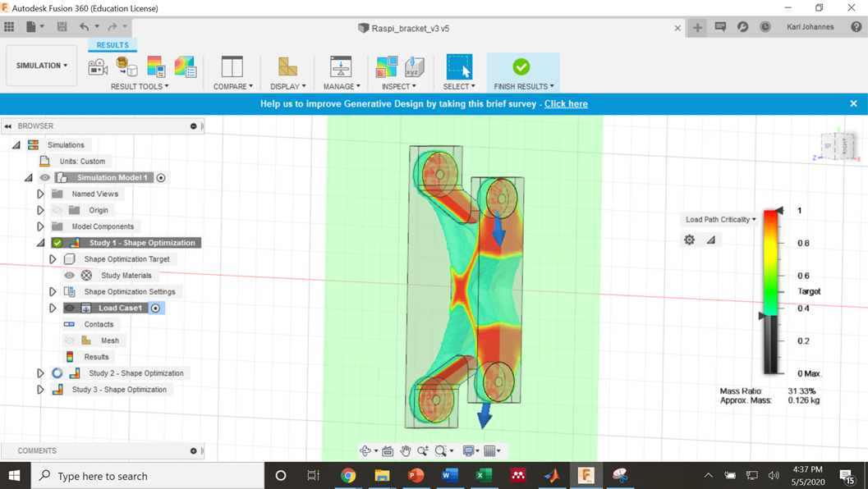The image size is (868, 489).
Task: Click the Display tool icon
Action: 287,67
